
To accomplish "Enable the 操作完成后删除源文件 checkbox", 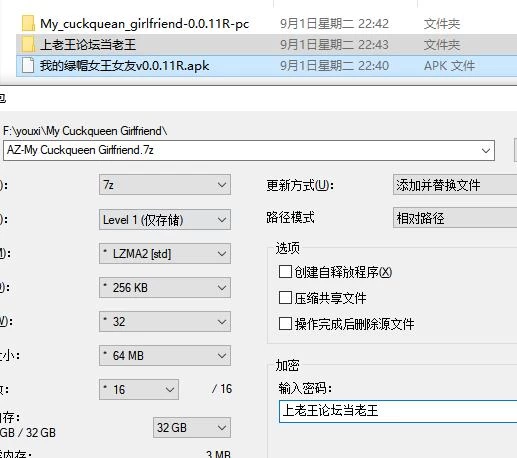I will click(285, 324).
